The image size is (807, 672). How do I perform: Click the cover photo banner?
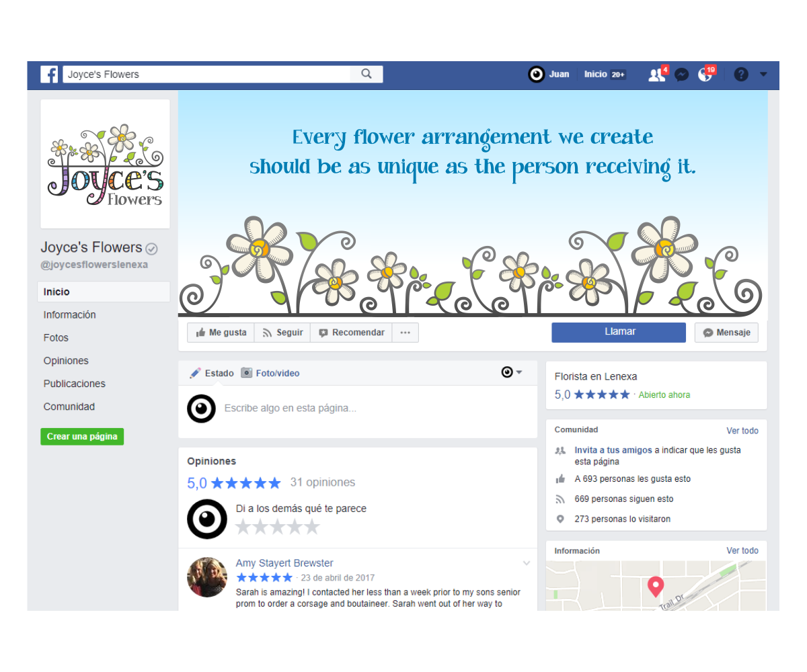(473, 204)
